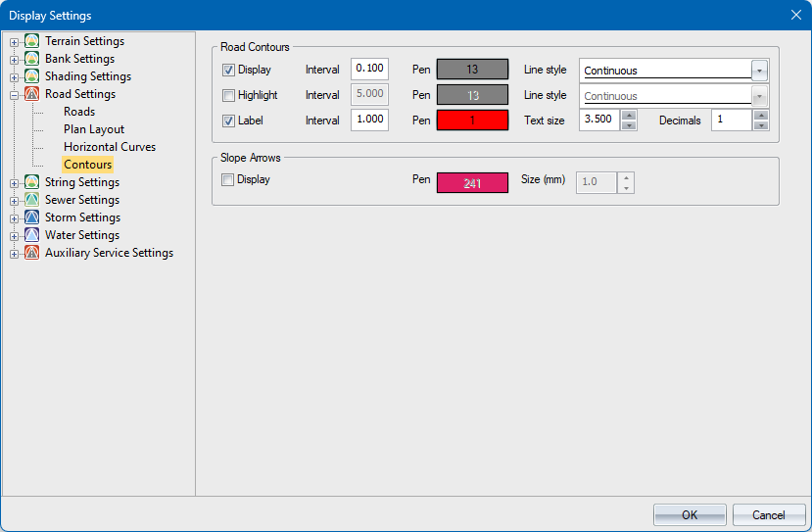This screenshot has height=532, width=812.
Task: Click the Water Settings icon
Action: coord(31,235)
